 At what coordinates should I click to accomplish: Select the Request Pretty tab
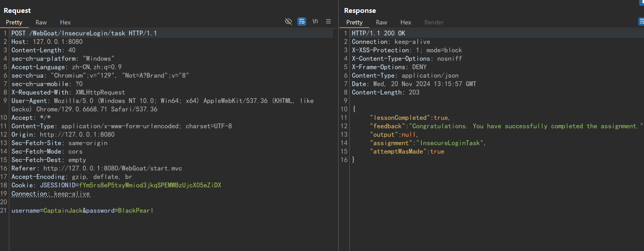pyautogui.click(x=14, y=22)
